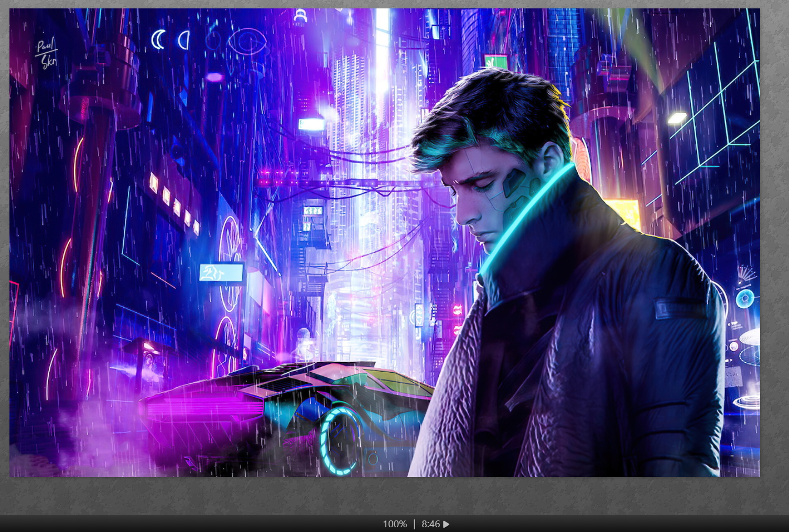Screen dimensions: 789x532
Task: Click the 100% zoom level indicator
Action: [394, 524]
